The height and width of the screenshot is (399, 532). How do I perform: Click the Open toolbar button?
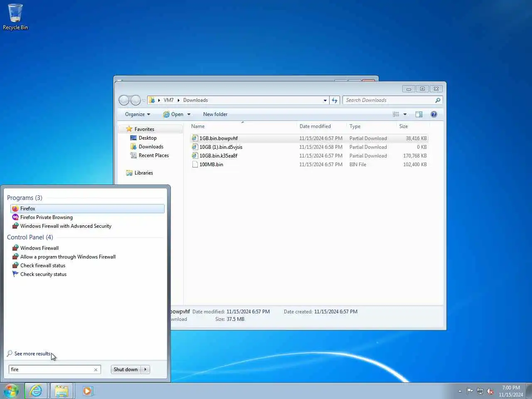tap(173, 114)
